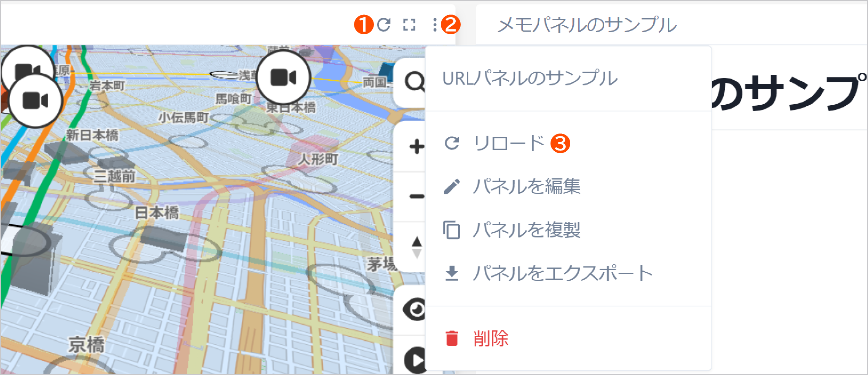Click the reload icon in the panel header
The image size is (868, 375).
point(384,25)
